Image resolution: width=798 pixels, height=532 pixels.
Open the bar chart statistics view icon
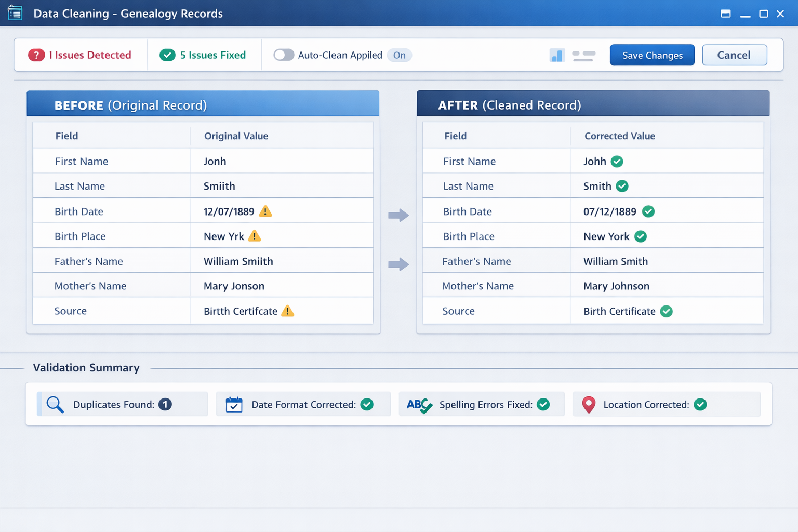tap(557, 55)
